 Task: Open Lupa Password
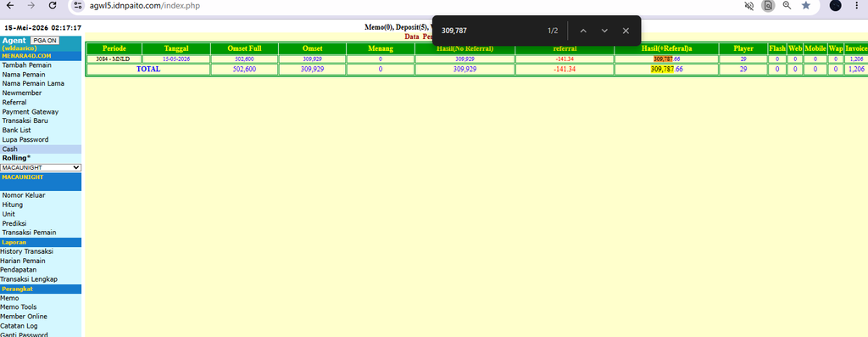[x=25, y=140]
